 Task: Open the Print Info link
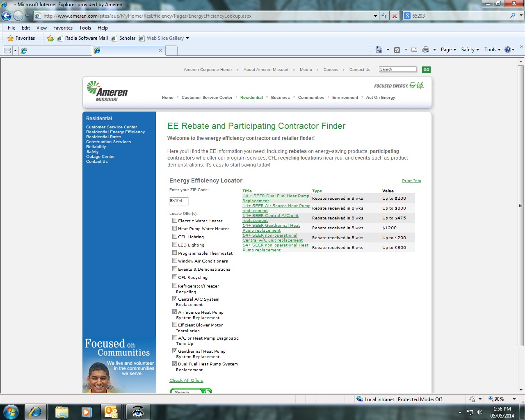coord(411,181)
